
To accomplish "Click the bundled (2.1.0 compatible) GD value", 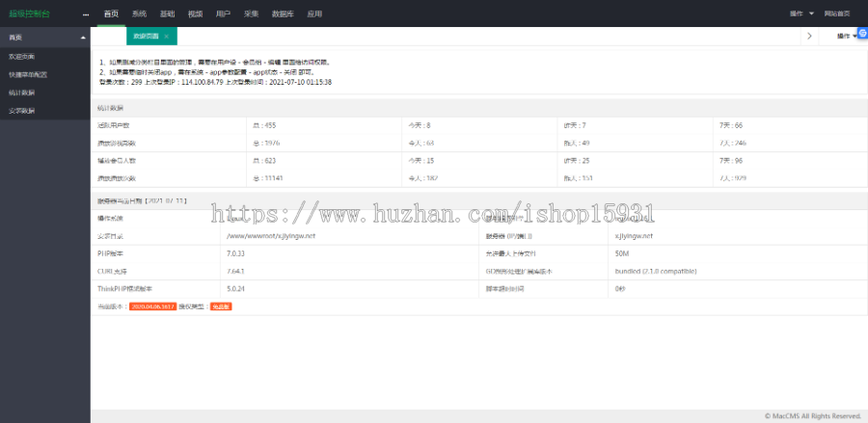I will pyautogui.click(x=656, y=272).
